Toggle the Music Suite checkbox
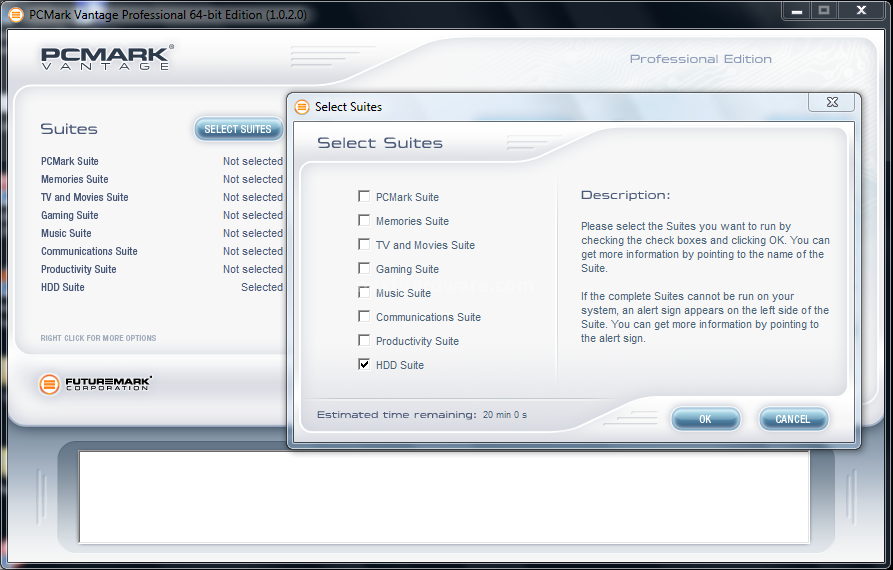The height and width of the screenshot is (570, 893). point(364,292)
